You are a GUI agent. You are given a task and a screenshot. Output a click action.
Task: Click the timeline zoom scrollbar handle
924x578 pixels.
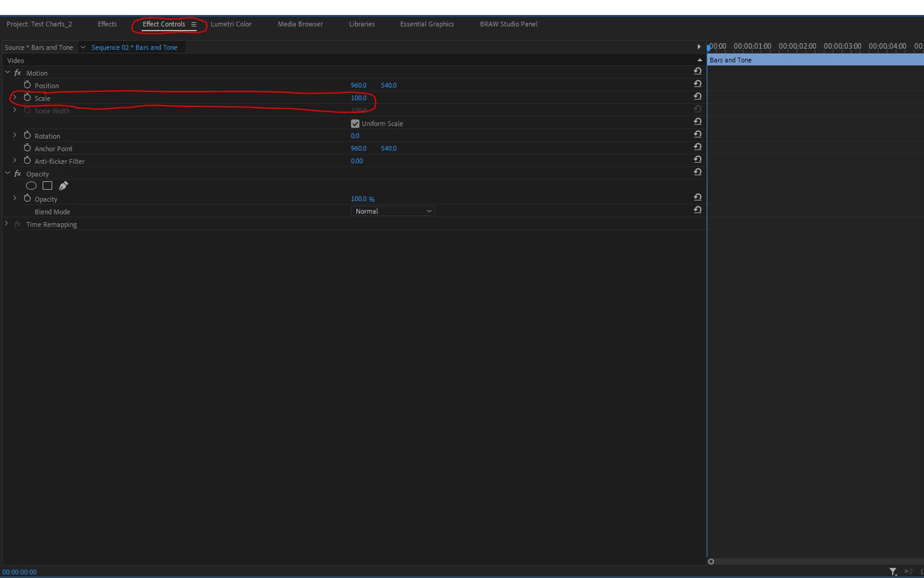coord(711,562)
